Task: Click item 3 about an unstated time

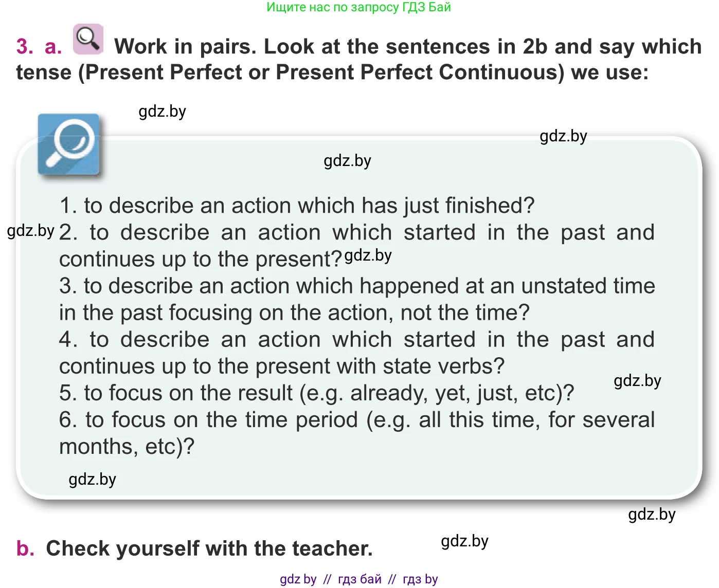Action: (356, 299)
